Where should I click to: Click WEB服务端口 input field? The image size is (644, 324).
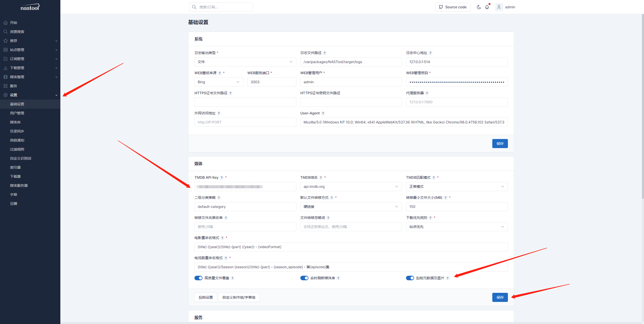tap(271, 82)
